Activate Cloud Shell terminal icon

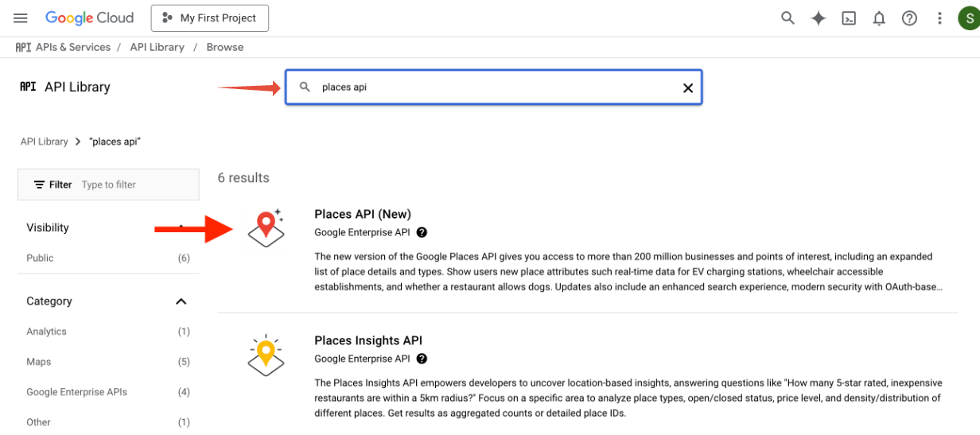tap(849, 17)
